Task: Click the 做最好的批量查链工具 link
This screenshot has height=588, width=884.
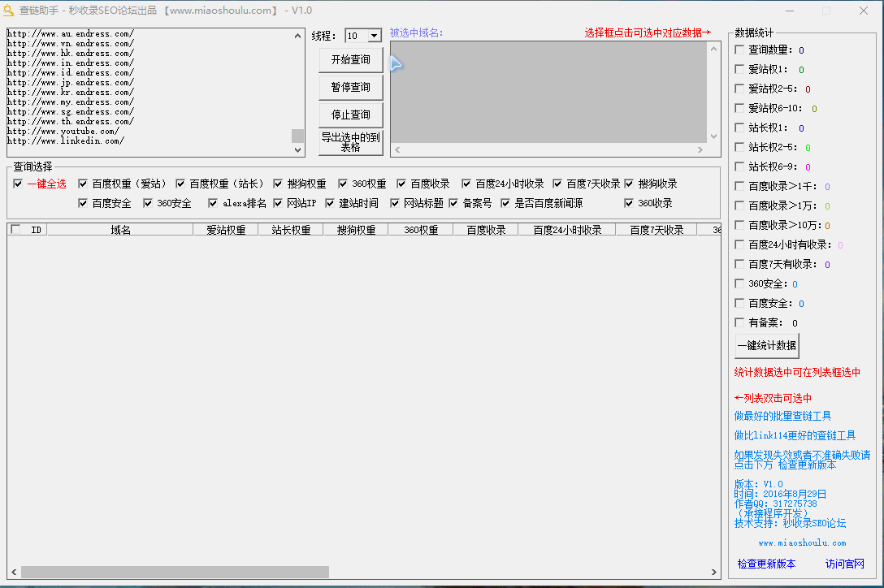Action: (x=782, y=415)
